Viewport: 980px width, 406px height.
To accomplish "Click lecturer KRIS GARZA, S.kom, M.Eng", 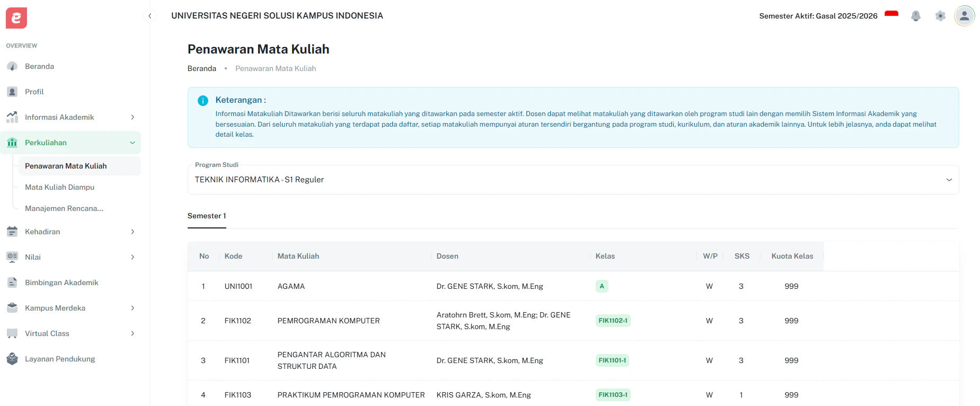I will point(484,395).
